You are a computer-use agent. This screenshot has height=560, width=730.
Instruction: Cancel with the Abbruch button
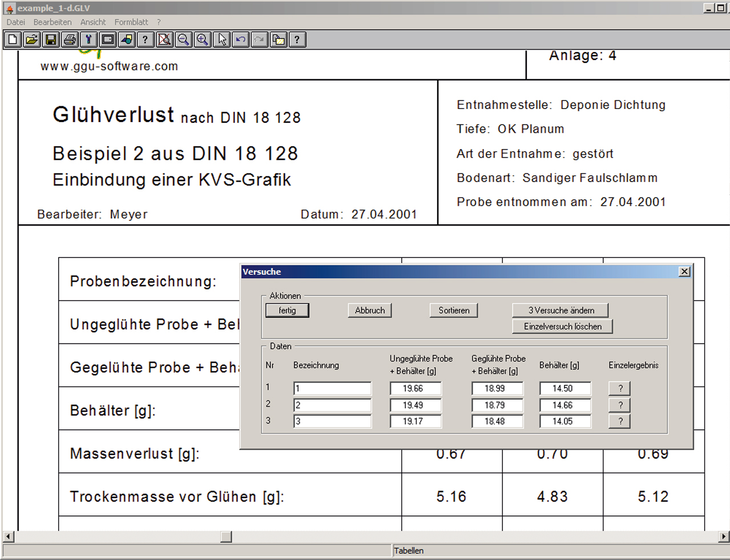coord(370,311)
